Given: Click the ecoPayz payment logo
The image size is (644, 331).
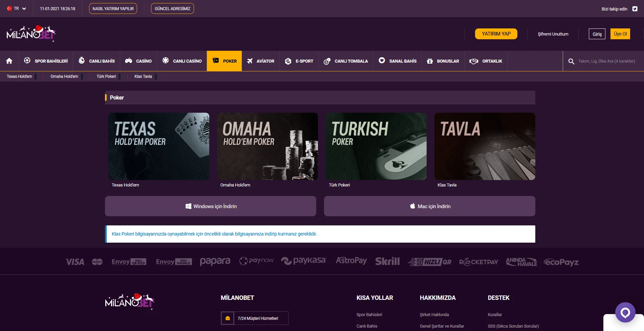Looking at the screenshot, I should point(561,262).
